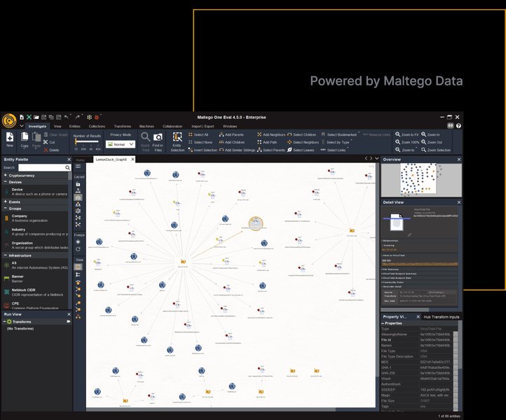Click the open folder icon in title toolbar
Viewport: 506px width, 420px height.
click(x=36, y=117)
